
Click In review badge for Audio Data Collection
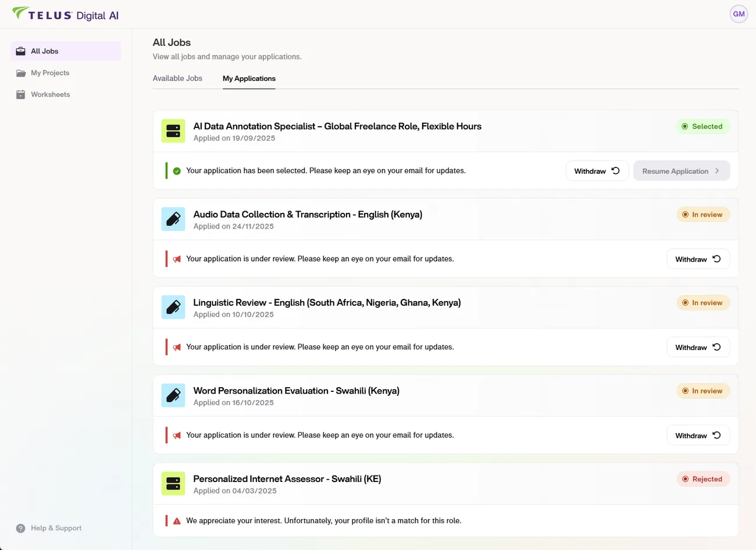point(702,215)
